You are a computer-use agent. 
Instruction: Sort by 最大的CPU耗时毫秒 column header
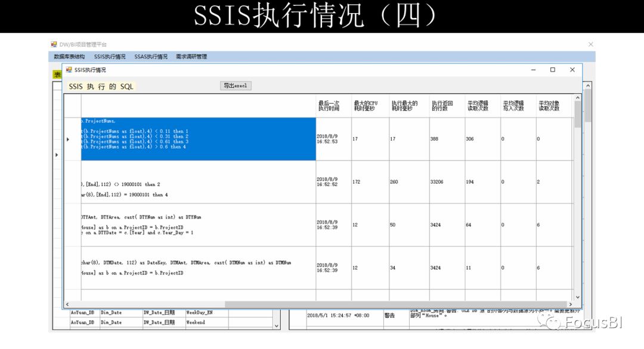click(x=370, y=106)
